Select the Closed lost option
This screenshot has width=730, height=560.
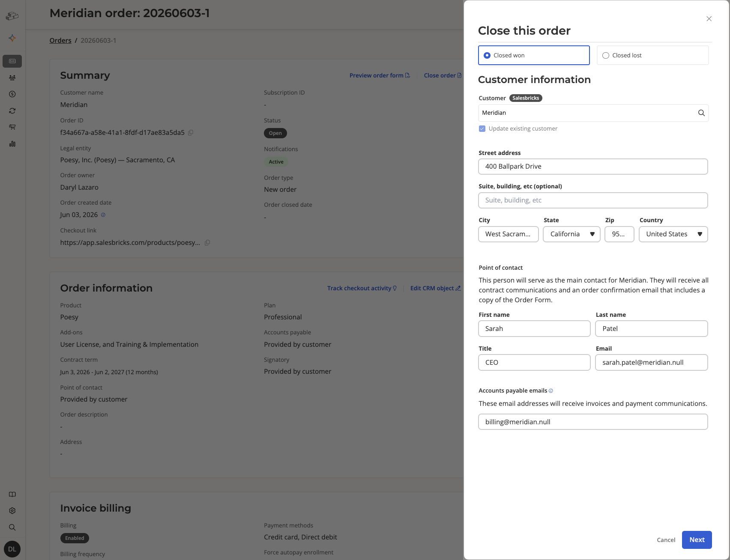pos(652,55)
